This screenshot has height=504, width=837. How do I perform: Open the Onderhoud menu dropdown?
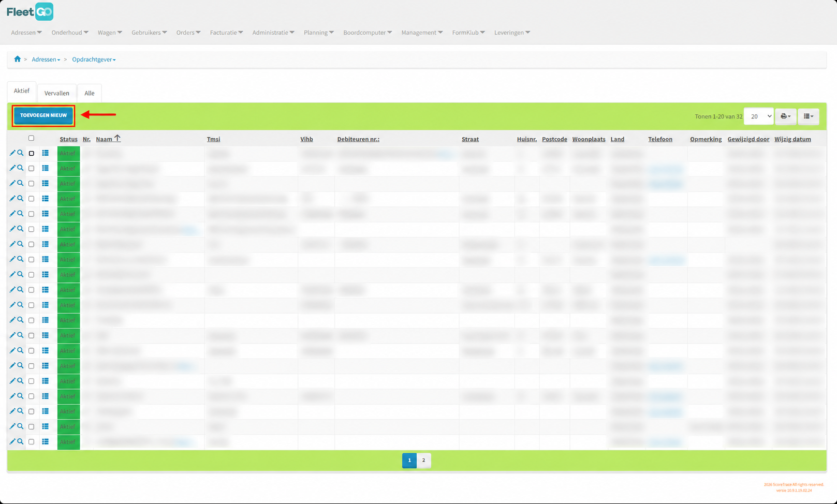tap(70, 33)
